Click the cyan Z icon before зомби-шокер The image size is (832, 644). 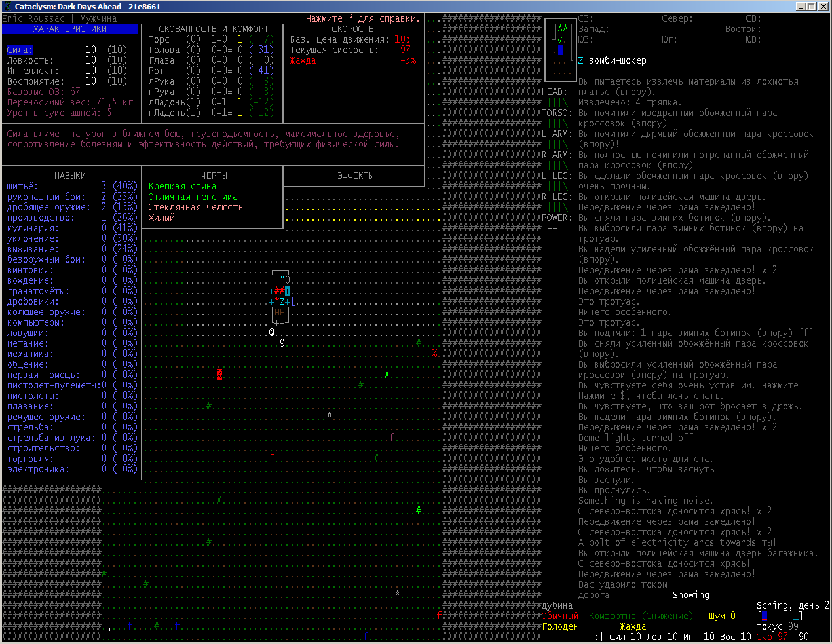pos(581,60)
